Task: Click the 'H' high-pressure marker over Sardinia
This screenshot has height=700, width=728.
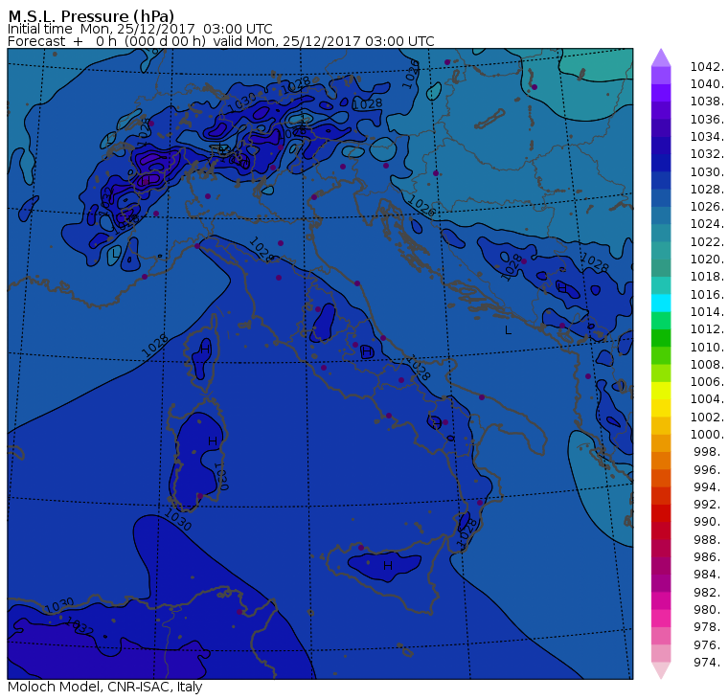Action: tap(213, 441)
